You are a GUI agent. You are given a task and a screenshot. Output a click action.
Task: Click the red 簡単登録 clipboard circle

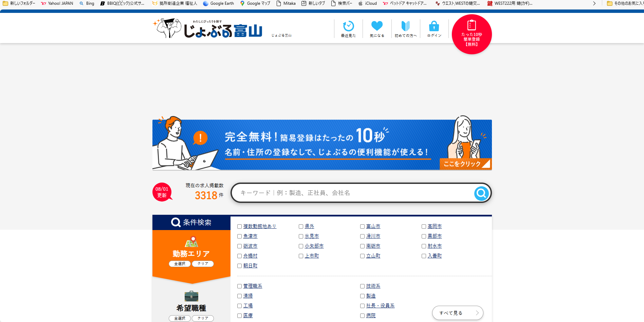pyautogui.click(x=472, y=34)
